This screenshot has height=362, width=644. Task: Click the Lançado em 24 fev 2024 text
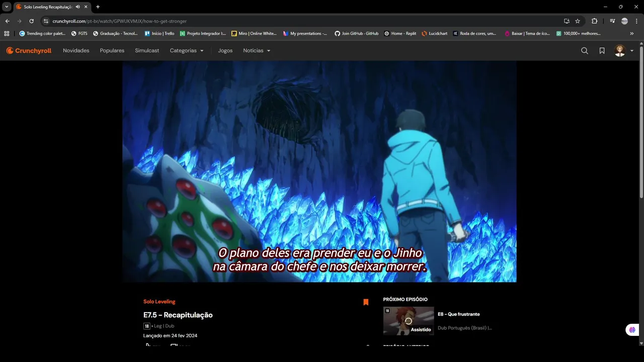tap(170, 336)
